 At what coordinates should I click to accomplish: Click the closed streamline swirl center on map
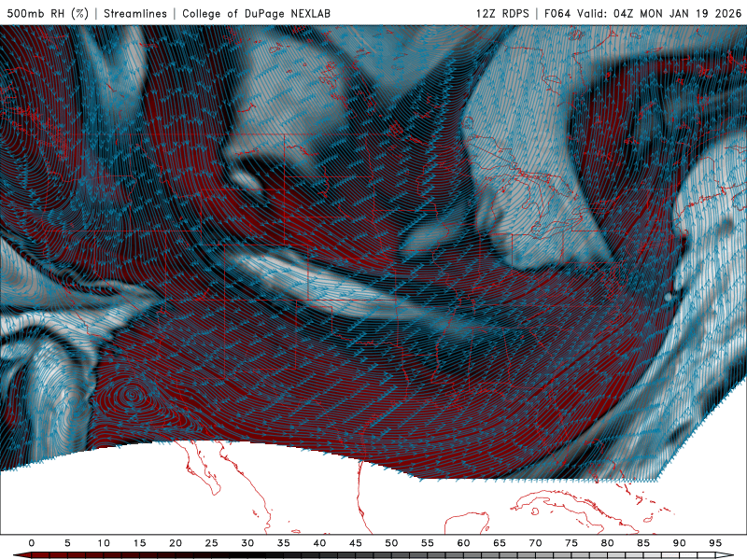(x=132, y=394)
